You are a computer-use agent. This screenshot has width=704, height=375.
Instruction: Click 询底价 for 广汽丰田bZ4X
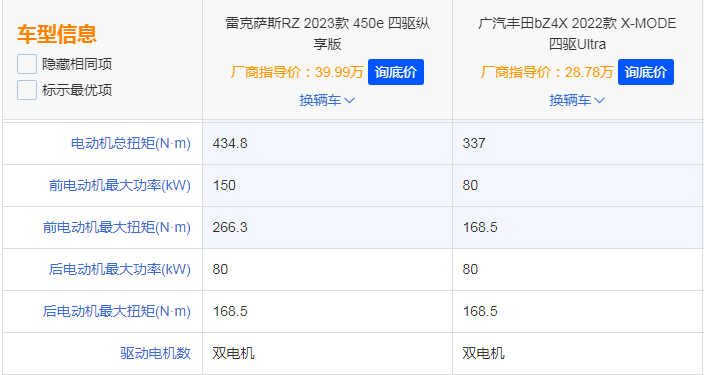(x=646, y=72)
